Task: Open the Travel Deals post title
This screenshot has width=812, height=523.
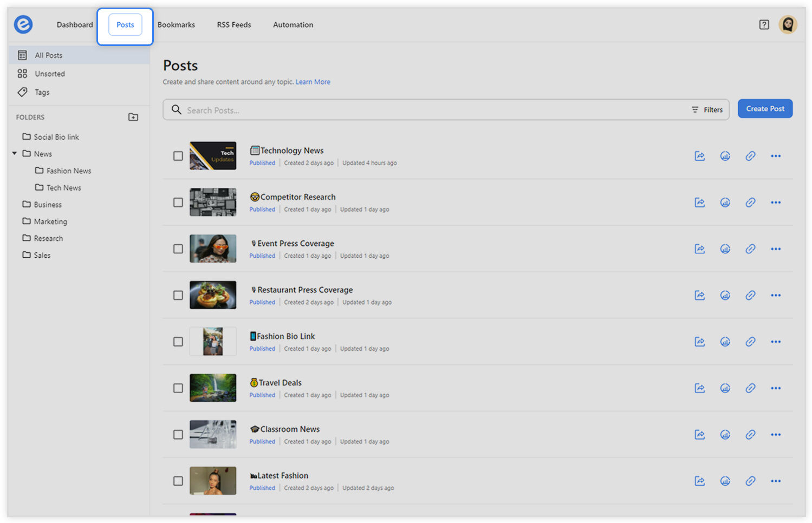Action: 280,383
